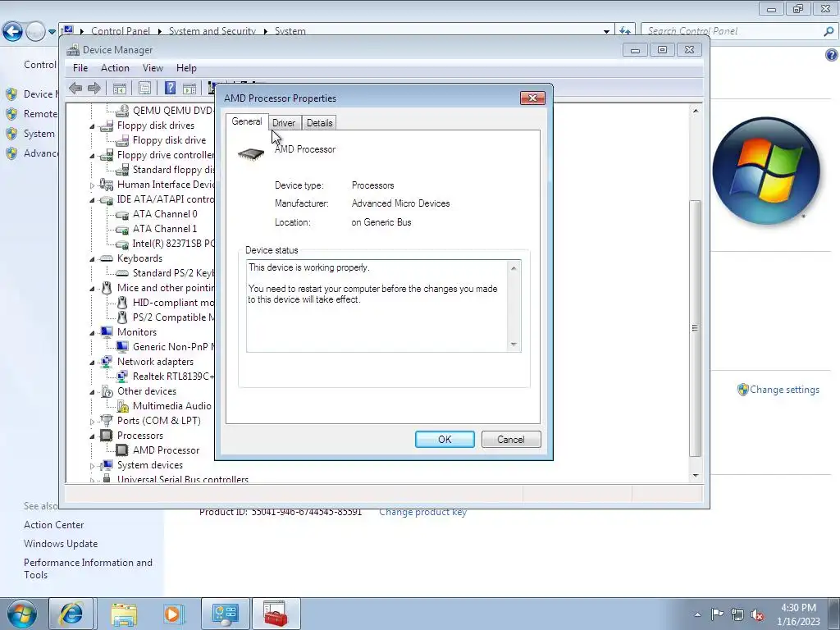This screenshot has width=840, height=630.
Task: Open the Help menu
Action: click(x=186, y=68)
